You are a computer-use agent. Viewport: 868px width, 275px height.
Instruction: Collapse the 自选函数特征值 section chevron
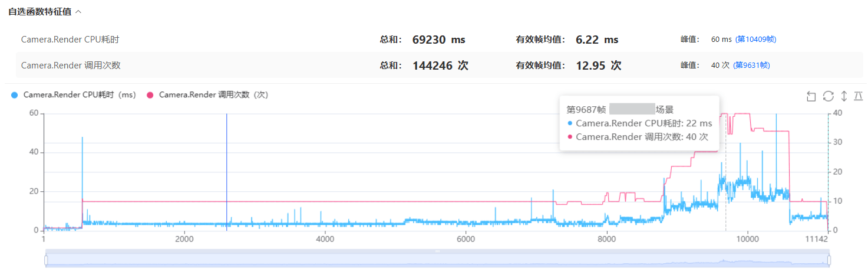click(78, 12)
